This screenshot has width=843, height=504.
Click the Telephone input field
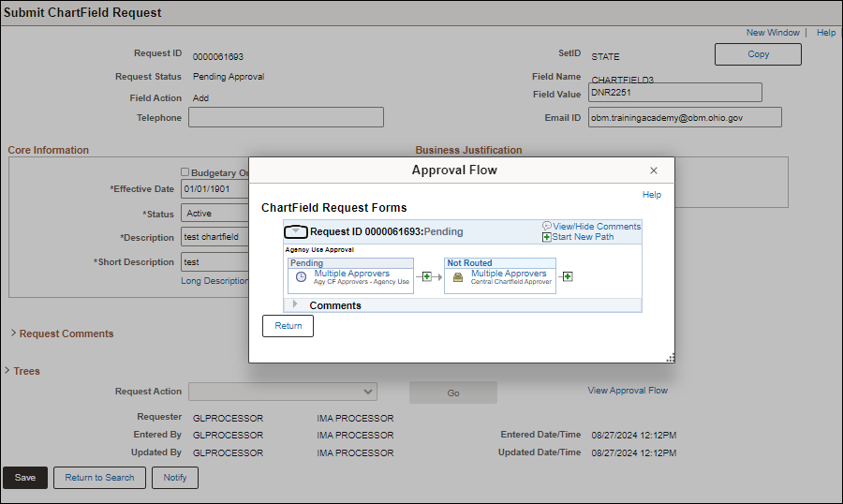coord(286,117)
